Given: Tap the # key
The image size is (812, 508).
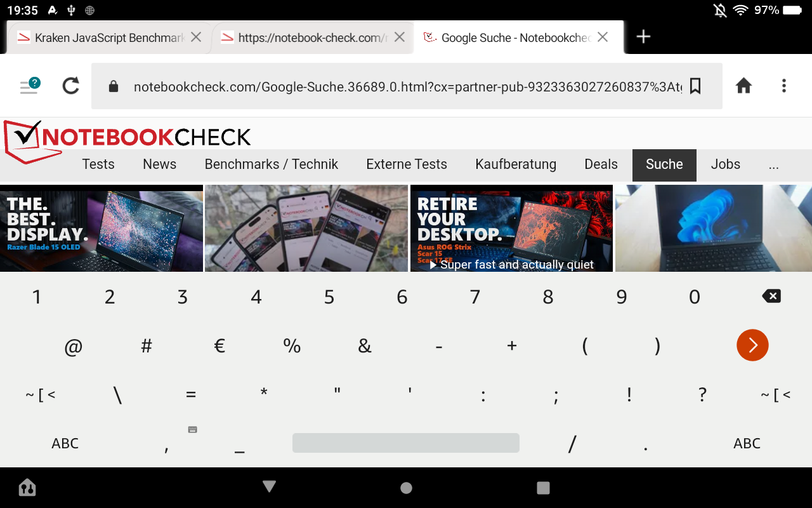Looking at the screenshot, I should tap(147, 346).
